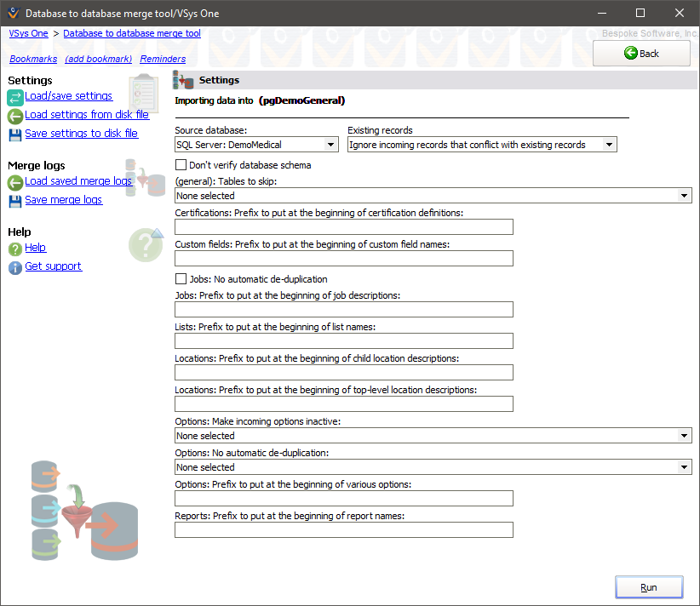Click the green question mark Help icon

pyautogui.click(x=15, y=249)
